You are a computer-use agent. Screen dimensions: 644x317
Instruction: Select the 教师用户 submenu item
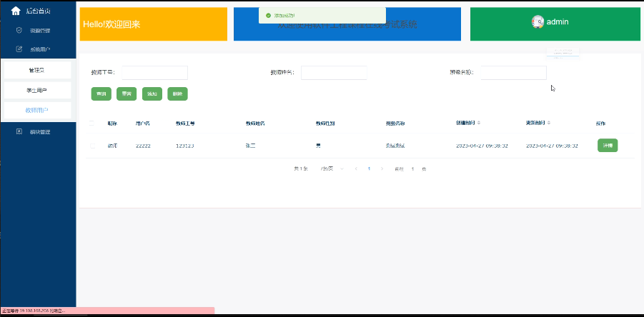click(x=37, y=111)
